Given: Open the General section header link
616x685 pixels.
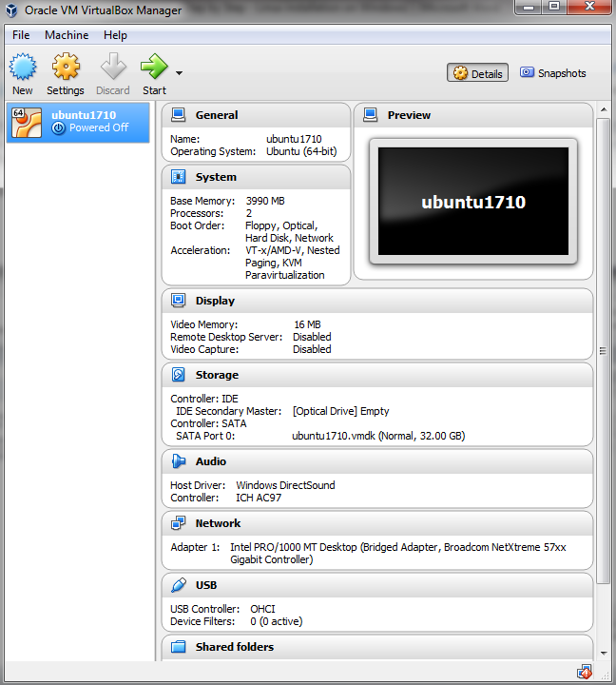Looking at the screenshot, I should click(217, 115).
